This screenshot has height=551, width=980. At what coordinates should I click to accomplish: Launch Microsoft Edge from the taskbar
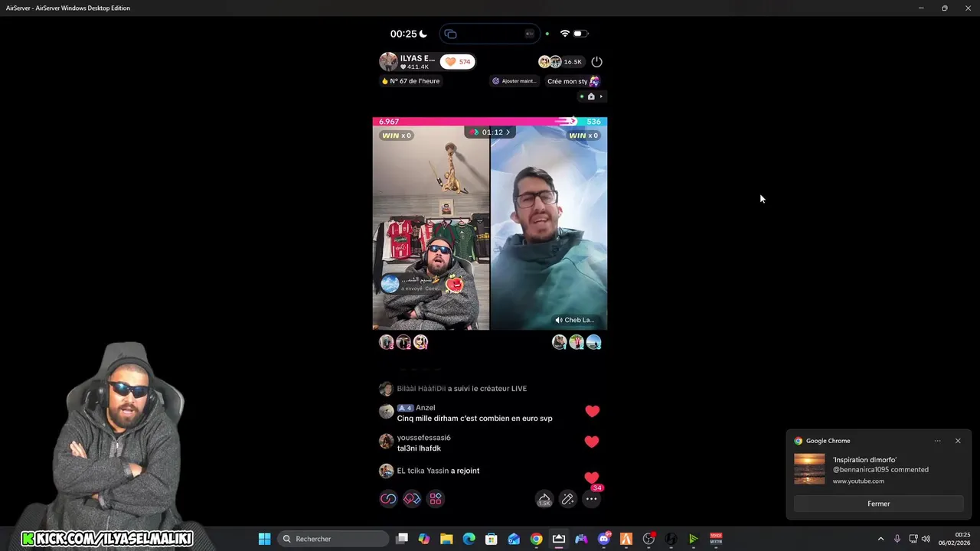pos(469,539)
